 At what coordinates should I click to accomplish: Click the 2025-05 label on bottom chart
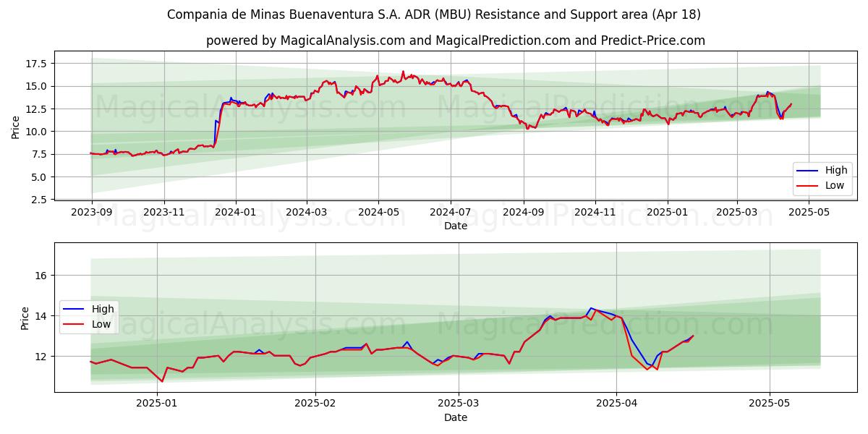(770, 404)
